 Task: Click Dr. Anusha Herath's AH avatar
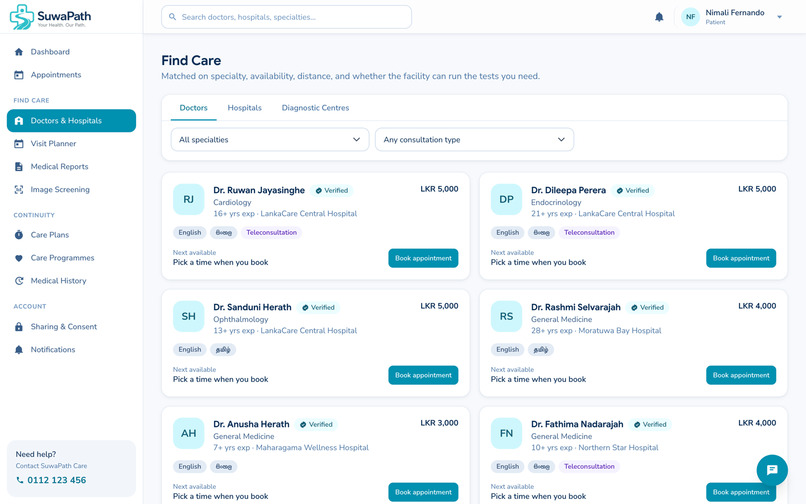(189, 434)
